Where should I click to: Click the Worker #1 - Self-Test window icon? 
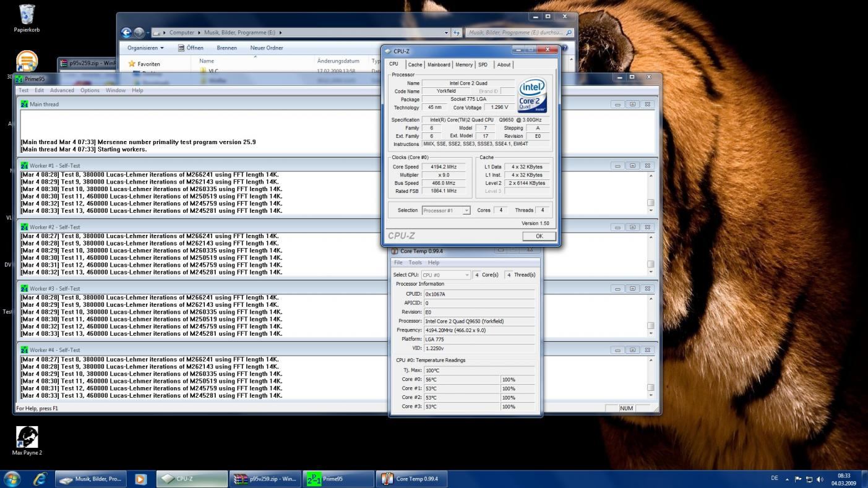tap(24, 165)
